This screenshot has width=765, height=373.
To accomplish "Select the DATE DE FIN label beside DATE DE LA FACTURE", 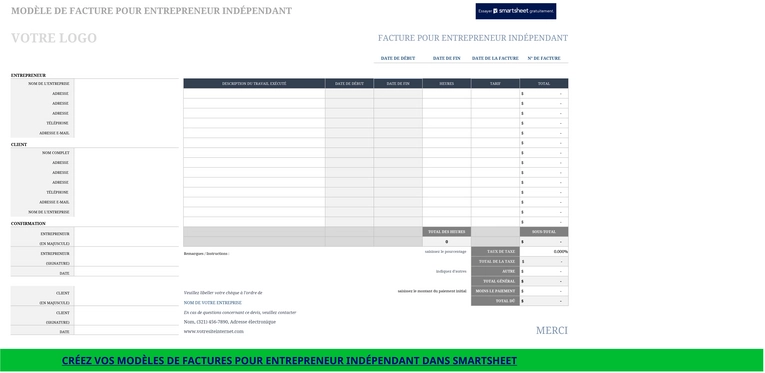I will [446, 58].
